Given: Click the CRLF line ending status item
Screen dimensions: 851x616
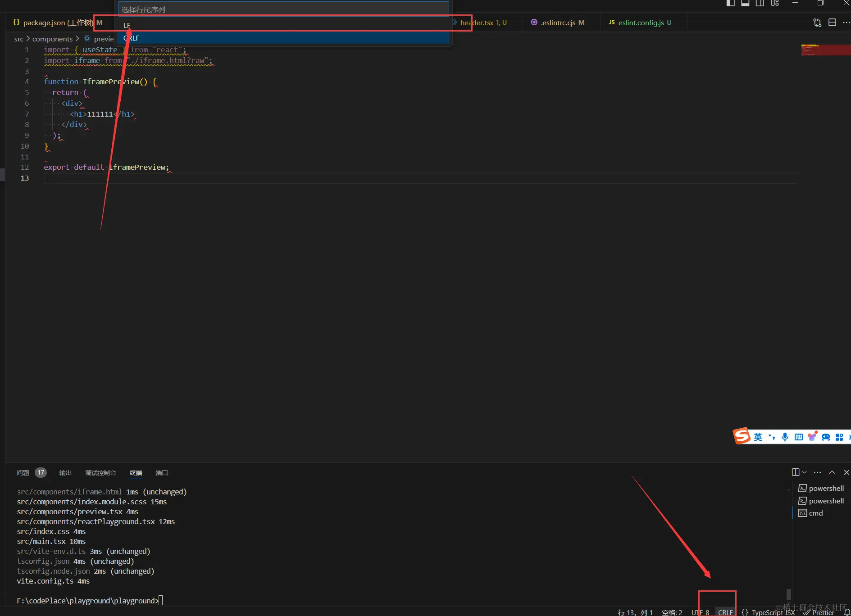Looking at the screenshot, I should click(725, 612).
